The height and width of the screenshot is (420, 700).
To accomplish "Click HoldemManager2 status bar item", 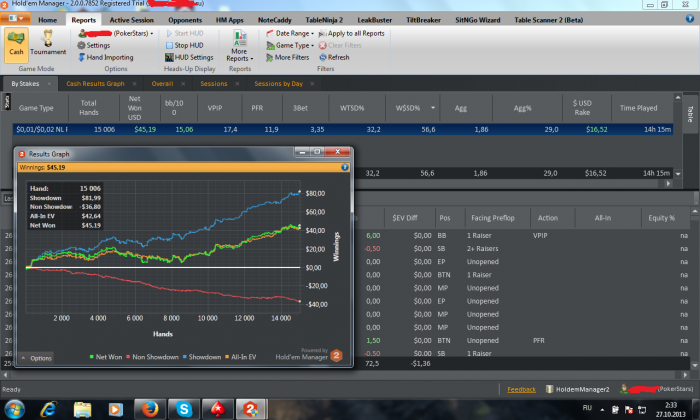I will click(577, 389).
